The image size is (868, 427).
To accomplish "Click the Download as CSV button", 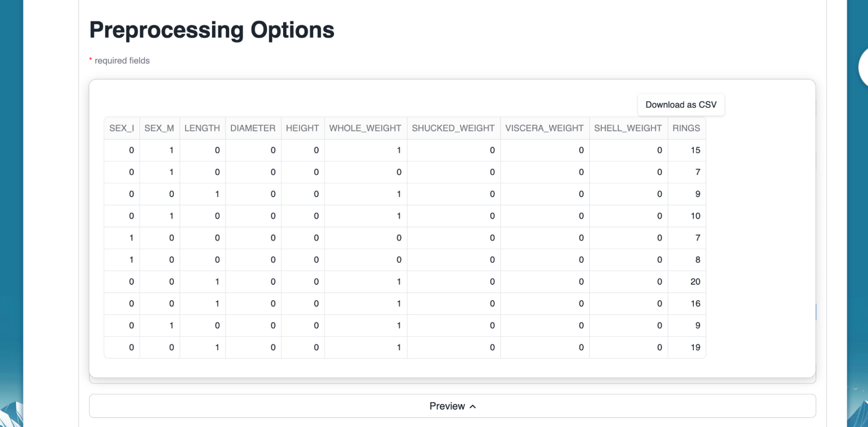I will (680, 105).
